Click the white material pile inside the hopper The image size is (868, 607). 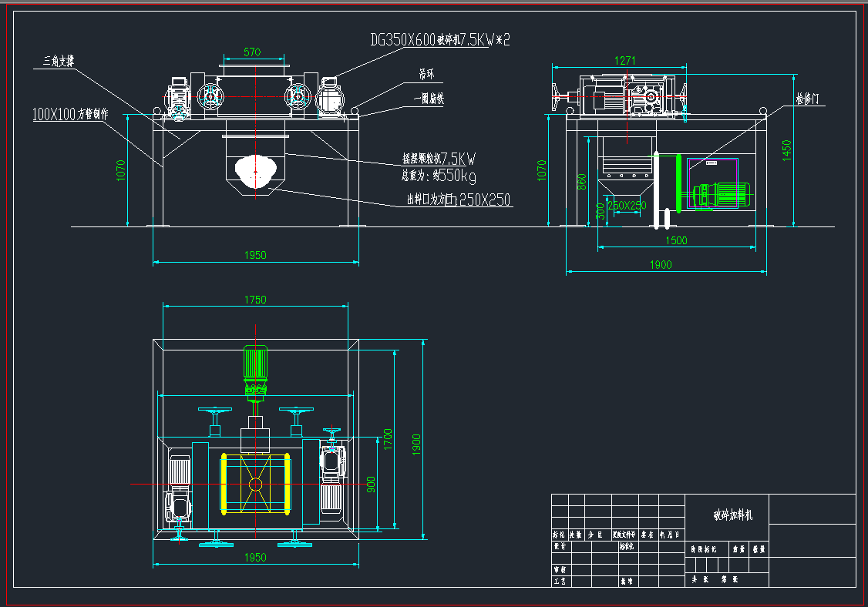[x=254, y=172]
